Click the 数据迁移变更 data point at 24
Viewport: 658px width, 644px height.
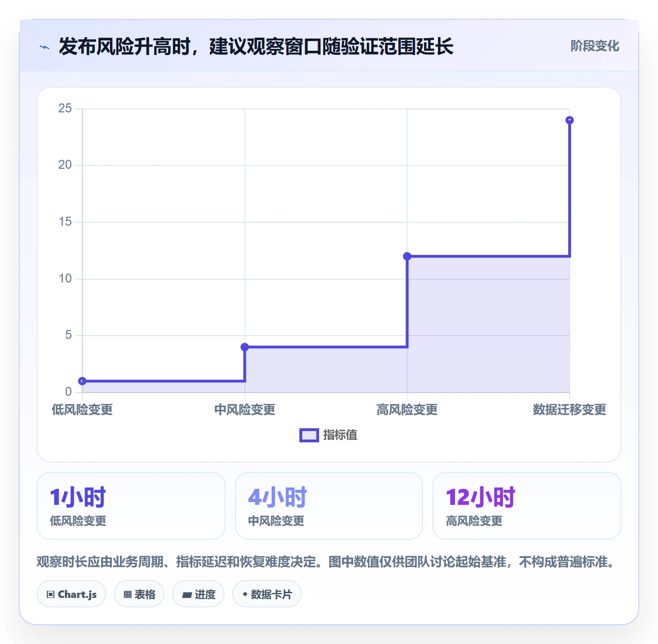(x=570, y=120)
